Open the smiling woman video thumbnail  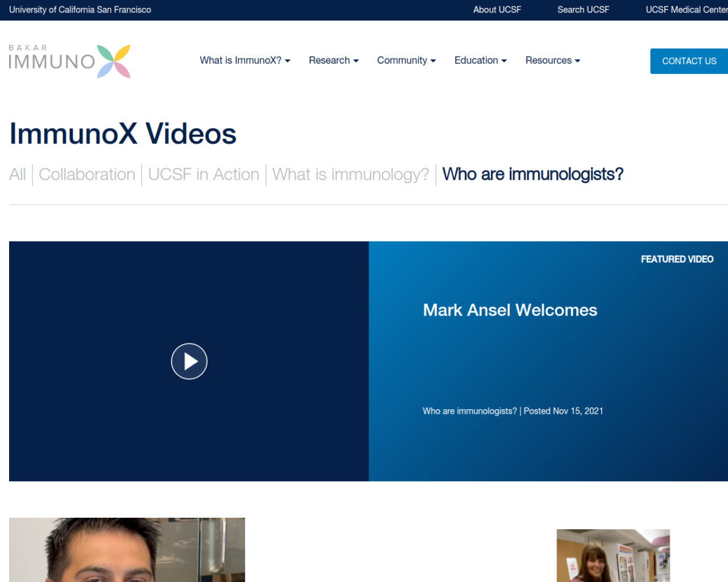click(613, 555)
